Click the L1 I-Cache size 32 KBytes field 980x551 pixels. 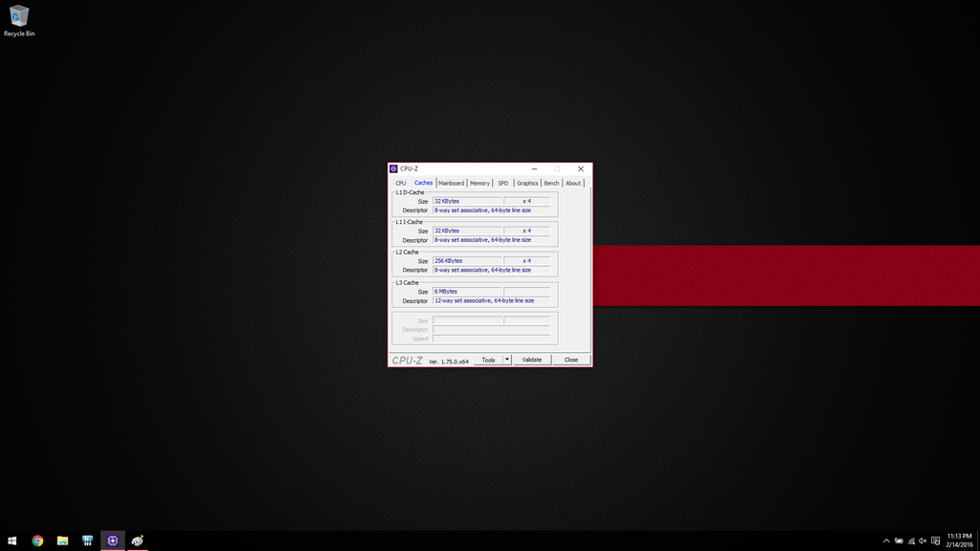[467, 231]
